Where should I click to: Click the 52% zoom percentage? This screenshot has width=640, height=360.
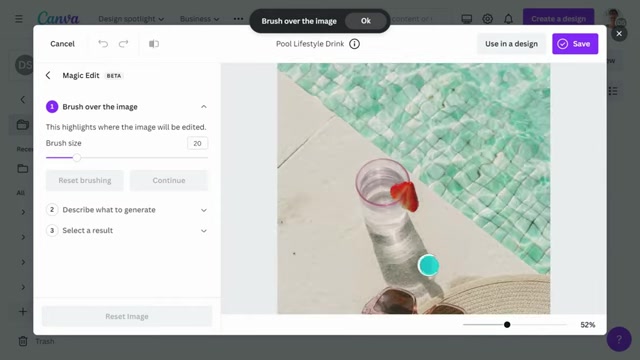(x=588, y=324)
